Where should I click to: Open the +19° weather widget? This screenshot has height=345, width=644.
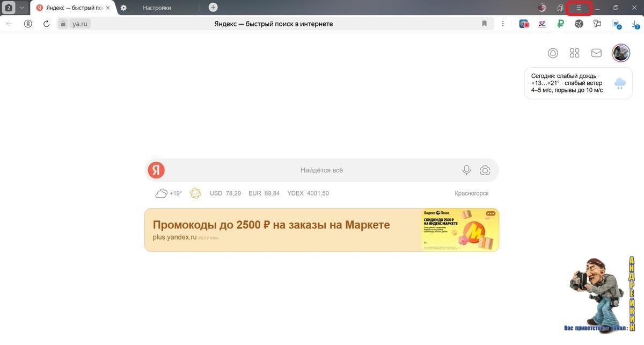click(x=169, y=193)
